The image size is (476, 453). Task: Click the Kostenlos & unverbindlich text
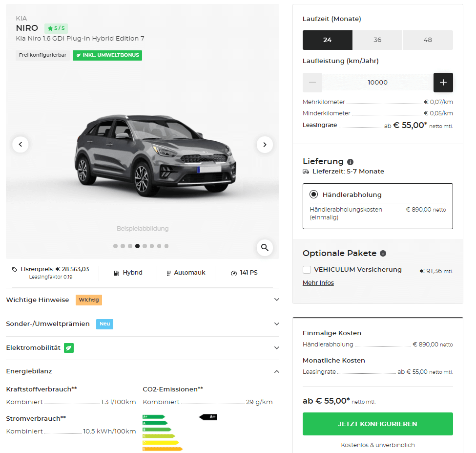tap(378, 445)
